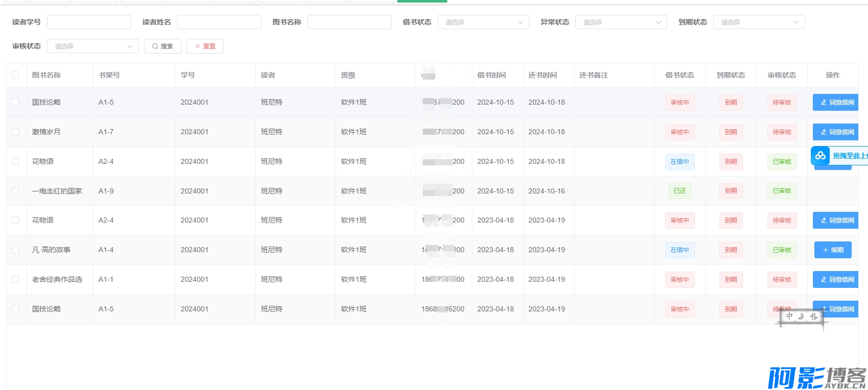The width and height of the screenshot is (868, 390).
Task: Click the Baidu cloud upload floating icon
Action: click(821, 156)
